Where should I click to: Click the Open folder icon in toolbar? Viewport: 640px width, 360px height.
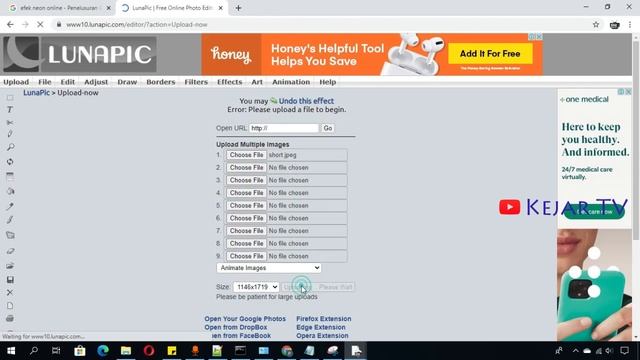10,266
